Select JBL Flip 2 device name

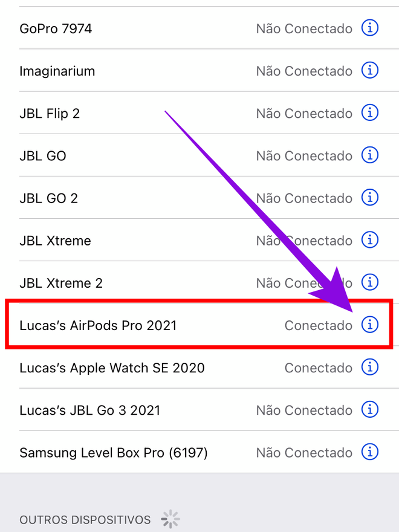[x=50, y=113]
